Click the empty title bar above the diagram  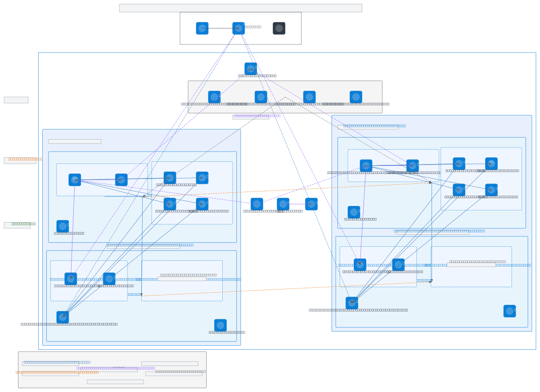(x=240, y=8)
